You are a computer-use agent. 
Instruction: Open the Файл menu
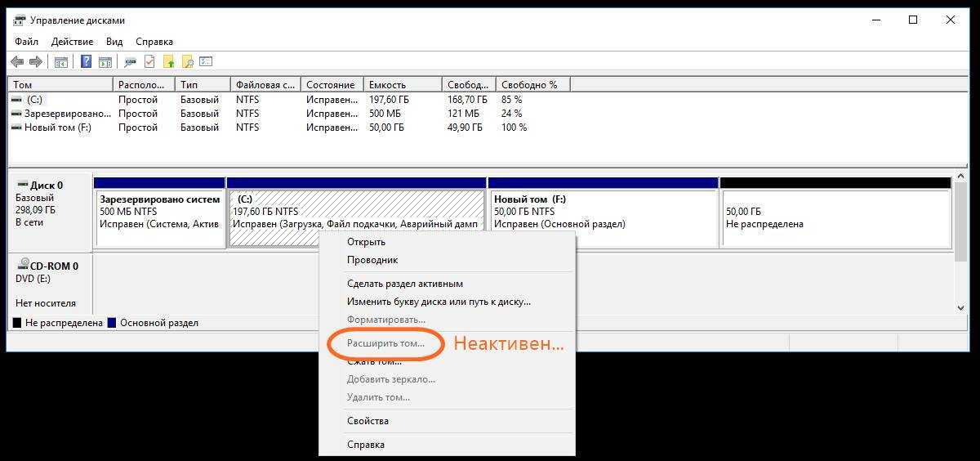26,41
